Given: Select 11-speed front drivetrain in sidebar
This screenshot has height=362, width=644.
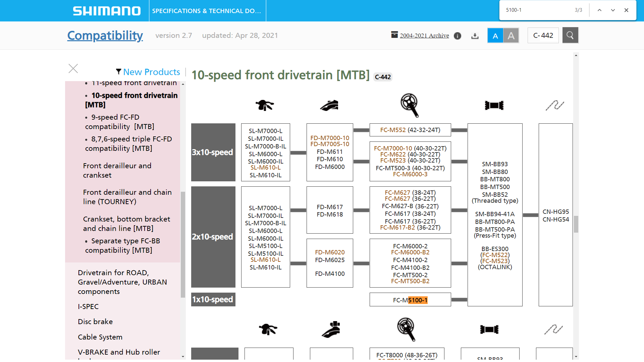Looking at the screenshot, I should [x=134, y=83].
